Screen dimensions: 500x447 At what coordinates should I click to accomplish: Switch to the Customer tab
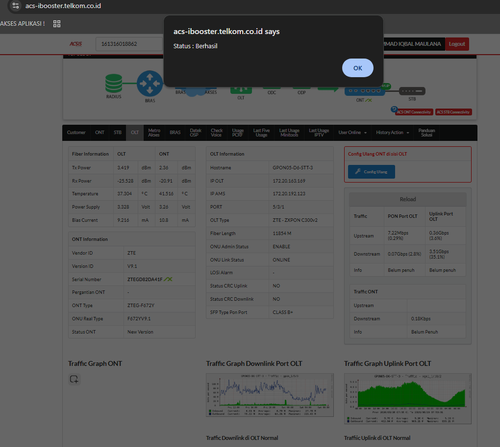point(76,133)
